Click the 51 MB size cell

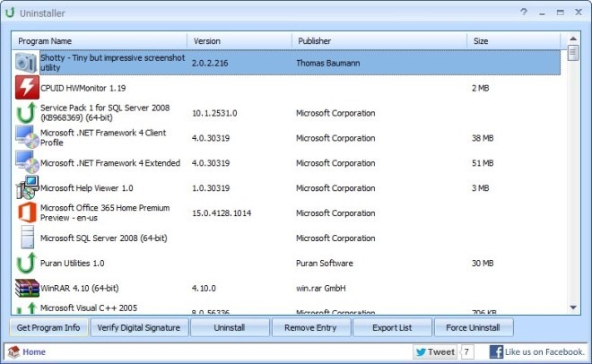(x=483, y=163)
